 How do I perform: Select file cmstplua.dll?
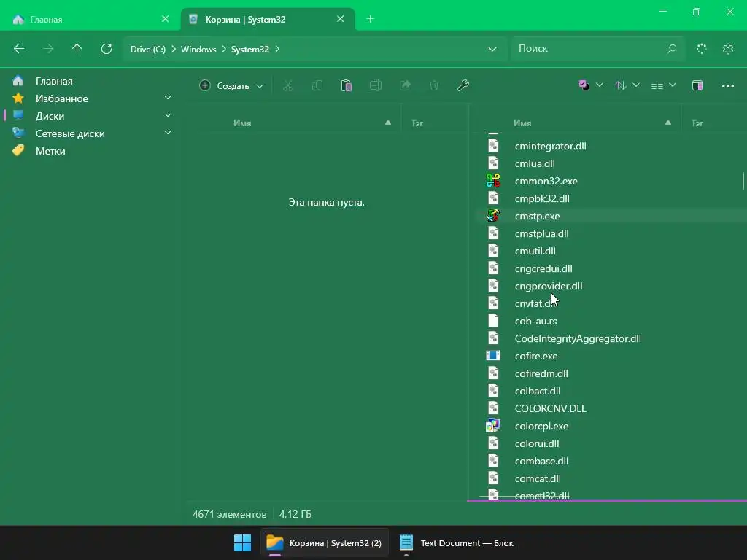[541, 233]
